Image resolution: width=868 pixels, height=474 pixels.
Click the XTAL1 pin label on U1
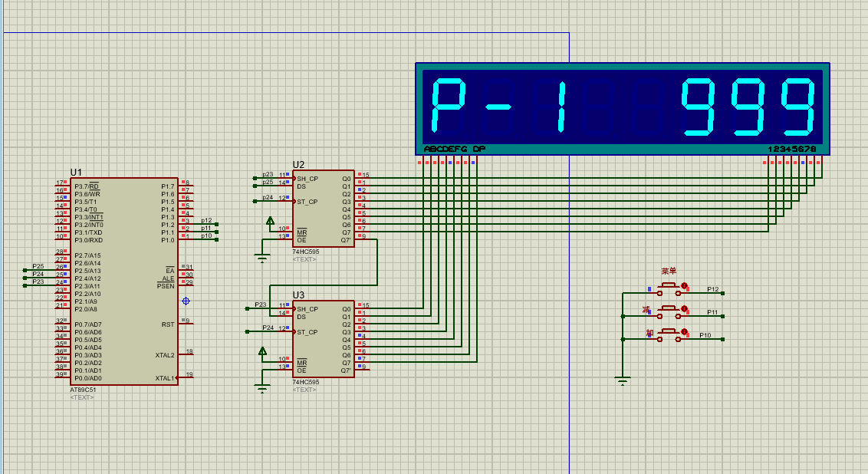tap(164, 378)
